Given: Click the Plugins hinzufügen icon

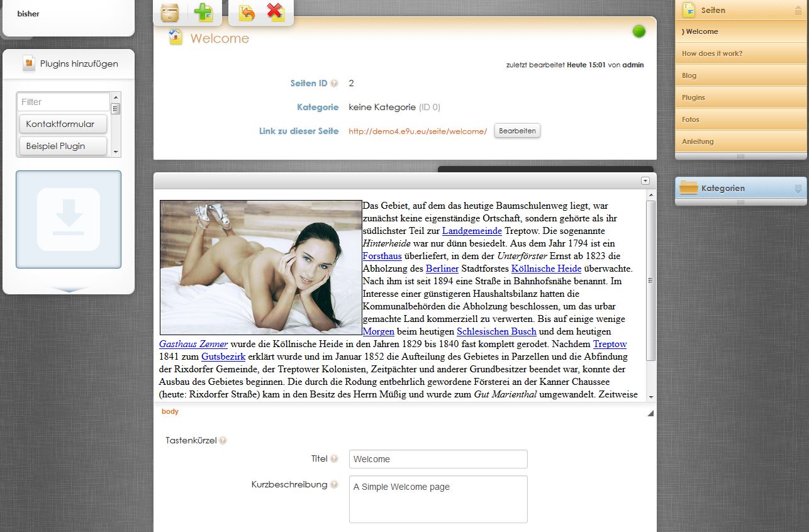Looking at the screenshot, I should [x=29, y=63].
